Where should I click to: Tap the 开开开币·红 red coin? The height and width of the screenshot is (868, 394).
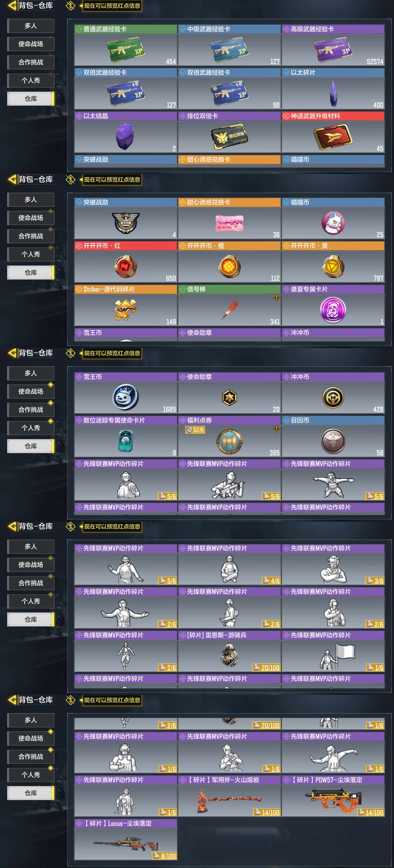tap(126, 267)
